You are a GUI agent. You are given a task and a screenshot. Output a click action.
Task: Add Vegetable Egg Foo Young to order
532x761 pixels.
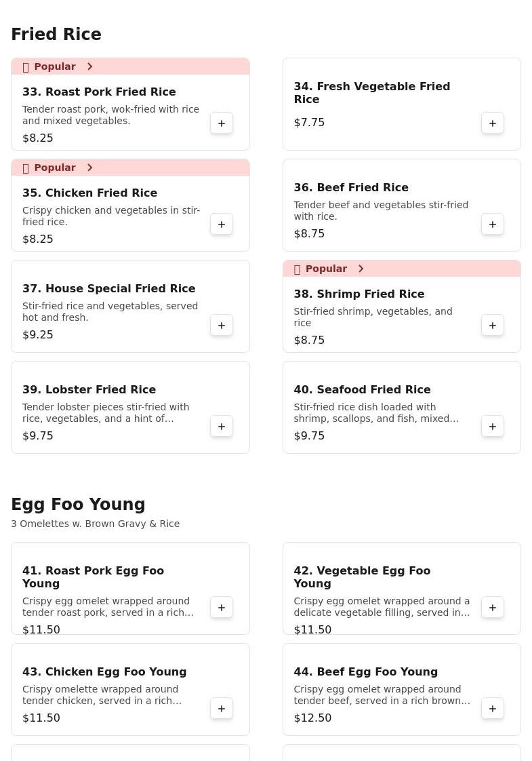[493, 608]
